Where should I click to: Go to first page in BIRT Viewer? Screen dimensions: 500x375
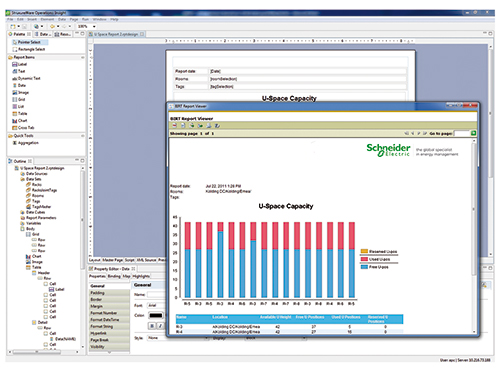tap(406, 133)
